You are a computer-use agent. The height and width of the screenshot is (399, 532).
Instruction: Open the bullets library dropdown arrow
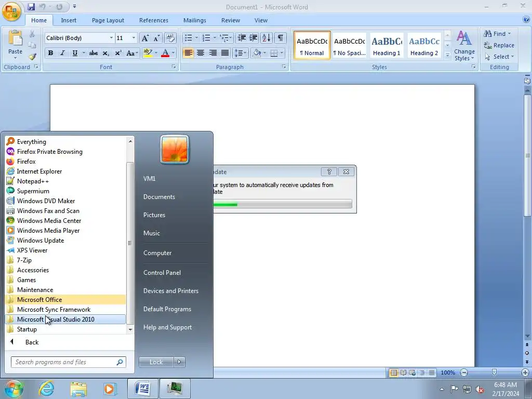[x=196, y=38]
